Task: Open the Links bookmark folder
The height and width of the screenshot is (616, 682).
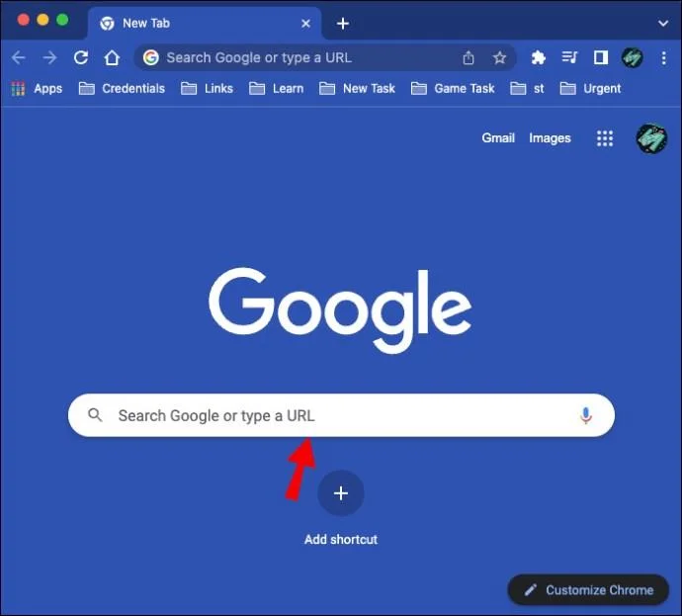Action: click(x=207, y=89)
